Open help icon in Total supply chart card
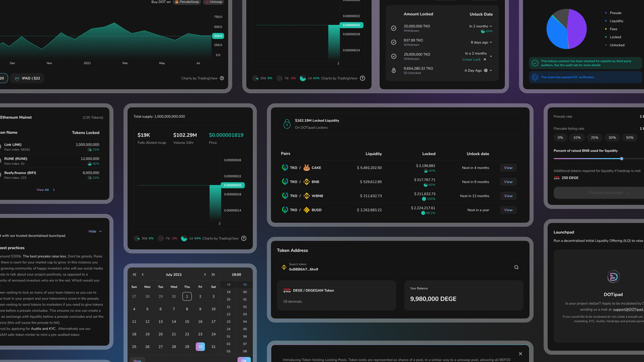Screen dimensions: 644x362 tap(244, 238)
